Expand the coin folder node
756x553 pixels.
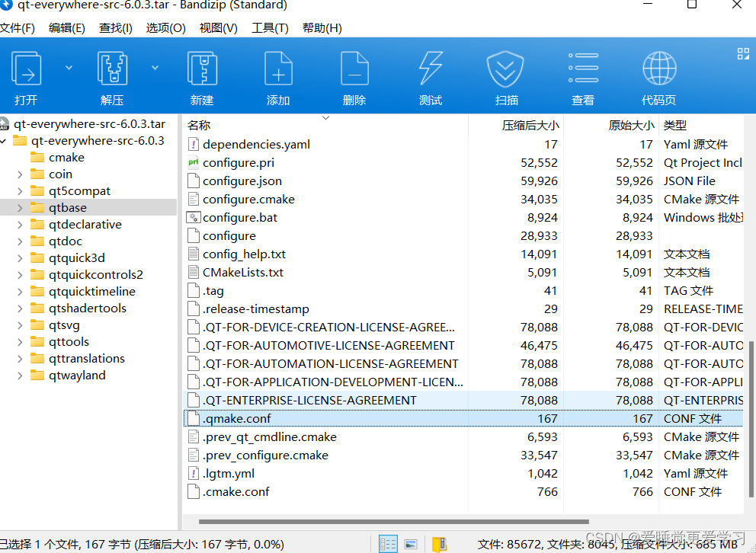[x=20, y=174]
